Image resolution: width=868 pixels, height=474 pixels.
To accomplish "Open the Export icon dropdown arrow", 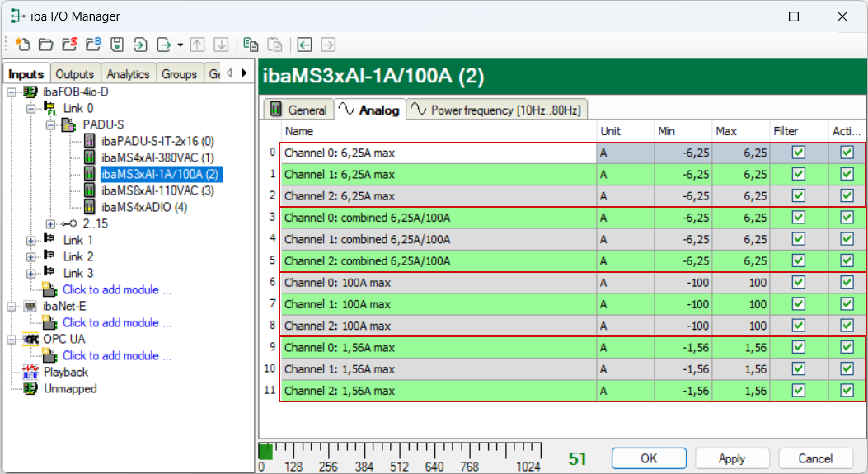I will (x=180, y=45).
